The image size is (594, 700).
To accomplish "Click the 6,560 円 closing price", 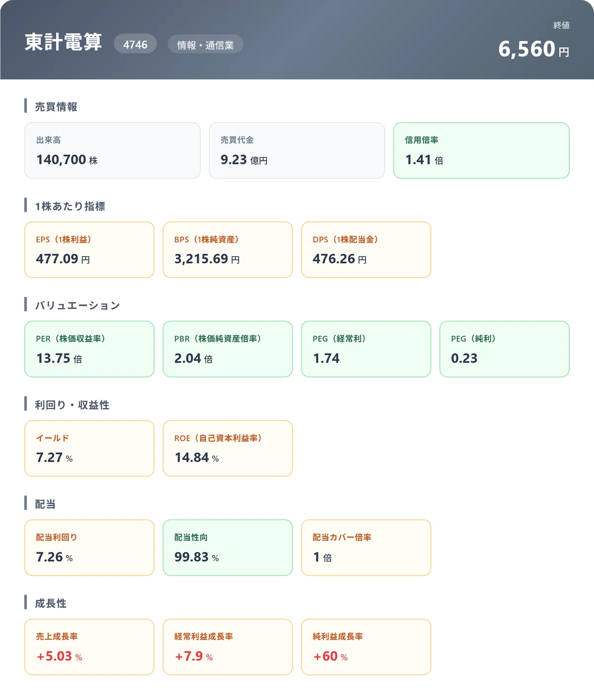I will pyautogui.click(x=534, y=49).
